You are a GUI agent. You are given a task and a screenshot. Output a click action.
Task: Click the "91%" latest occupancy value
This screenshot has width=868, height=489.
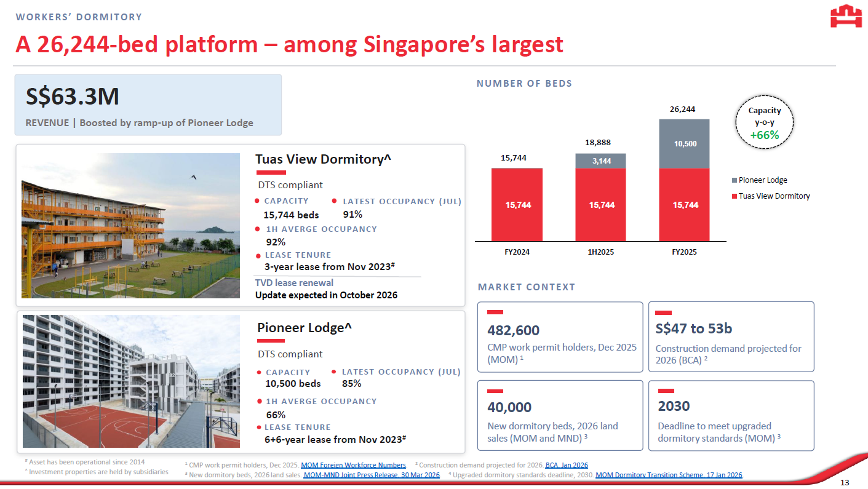point(352,215)
